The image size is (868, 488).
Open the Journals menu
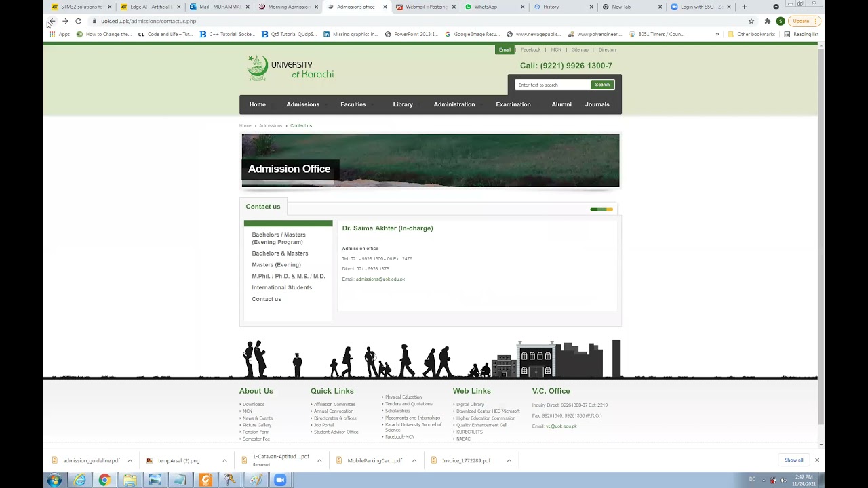[597, 104]
